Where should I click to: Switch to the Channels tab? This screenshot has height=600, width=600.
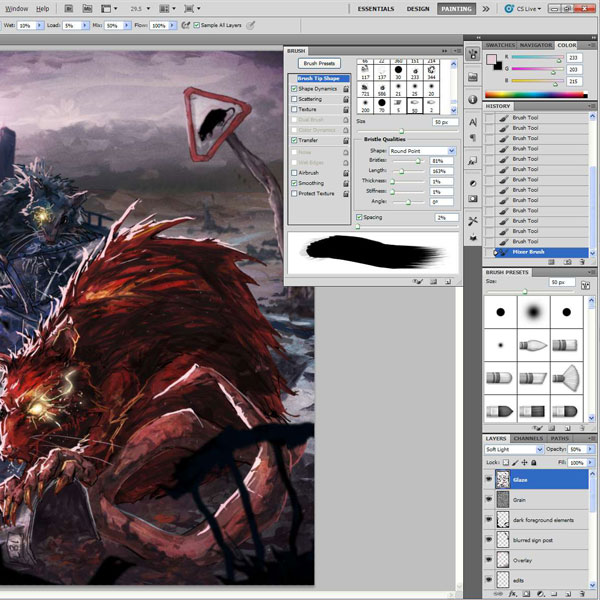point(528,438)
